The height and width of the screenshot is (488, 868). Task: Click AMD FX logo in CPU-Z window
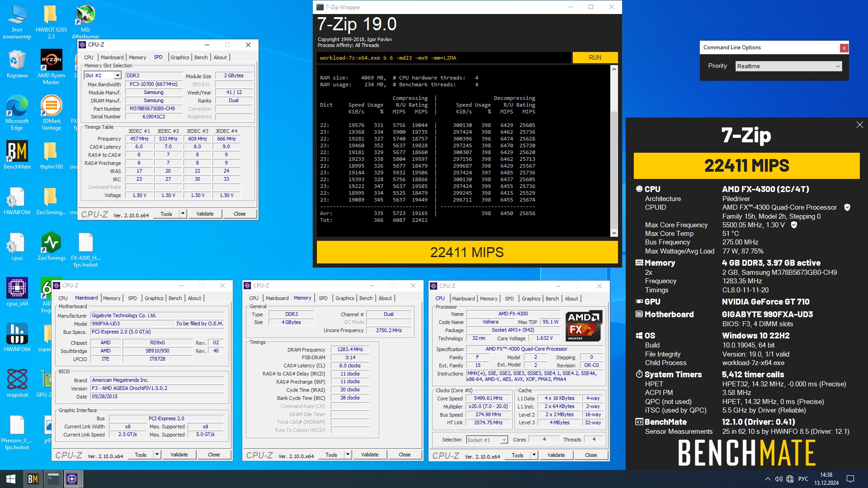583,326
